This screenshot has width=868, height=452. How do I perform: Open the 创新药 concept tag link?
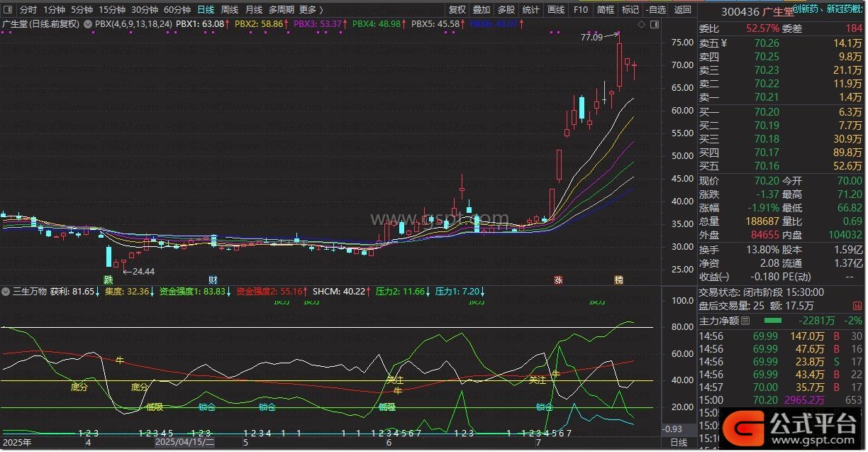[x=806, y=10]
